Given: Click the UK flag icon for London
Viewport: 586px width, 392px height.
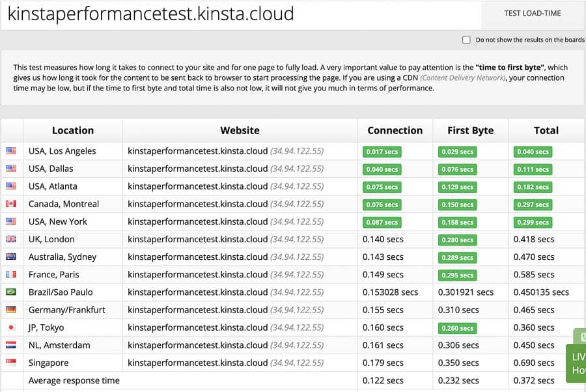Looking at the screenshot, I should coord(11,239).
